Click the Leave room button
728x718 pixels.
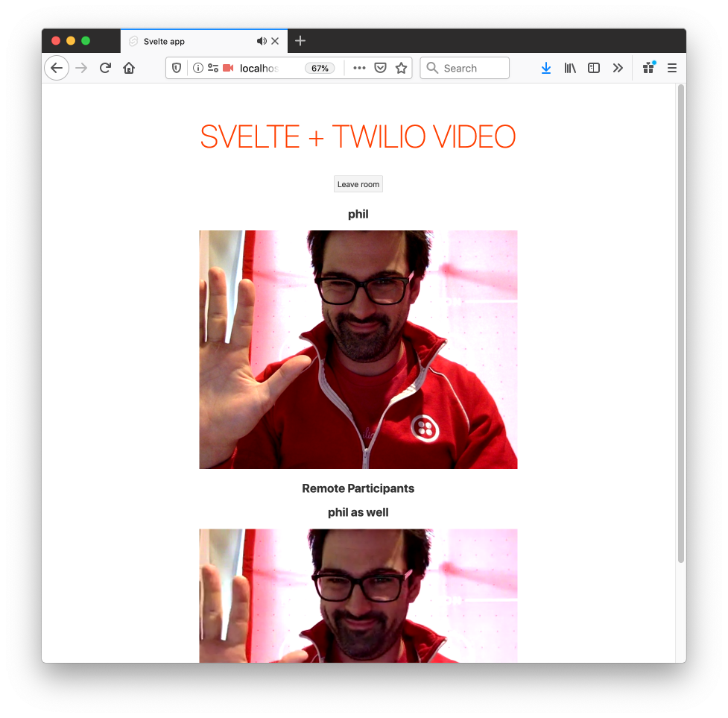click(x=358, y=184)
